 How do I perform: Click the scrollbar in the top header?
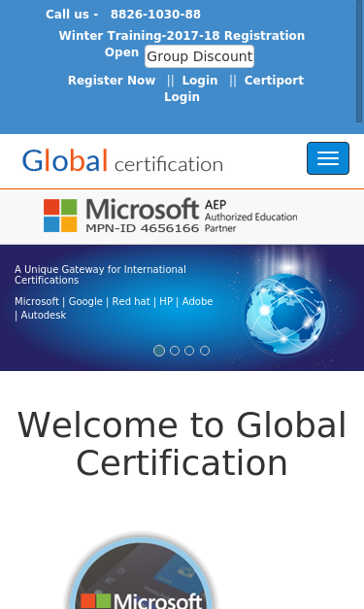tap(359, 61)
